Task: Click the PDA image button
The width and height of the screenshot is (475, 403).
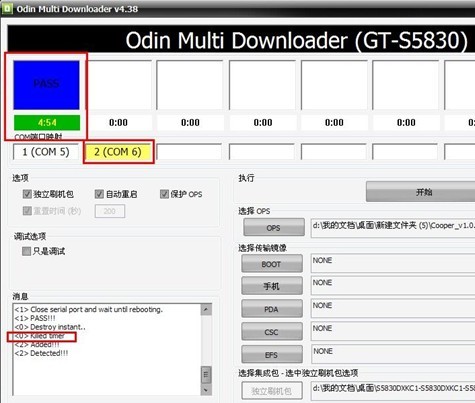Action: pos(272,309)
